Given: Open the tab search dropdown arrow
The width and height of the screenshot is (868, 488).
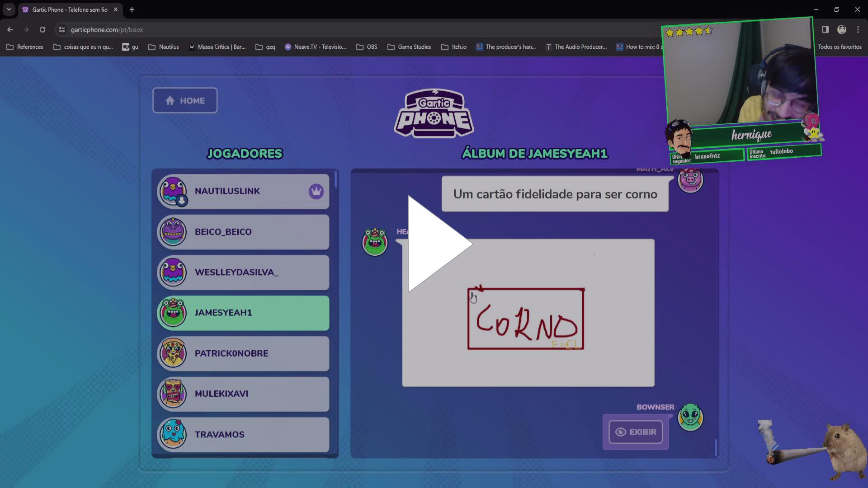Looking at the screenshot, I should tap(9, 9).
